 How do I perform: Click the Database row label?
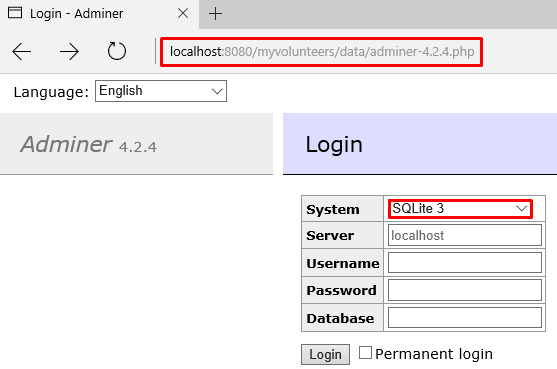click(340, 318)
